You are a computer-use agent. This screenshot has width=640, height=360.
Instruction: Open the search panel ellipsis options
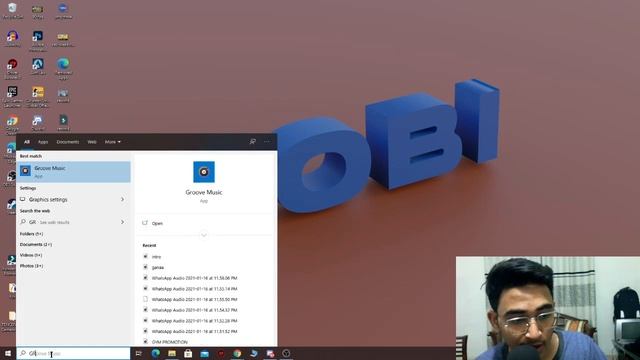[x=267, y=142]
